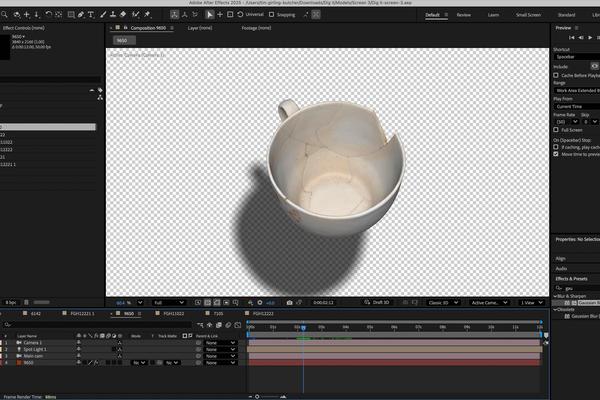Image resolution: width=600 pixels, height=400 pixels.
Task: Select the Rectangle shape tool
Action: (x=71, y=15)
